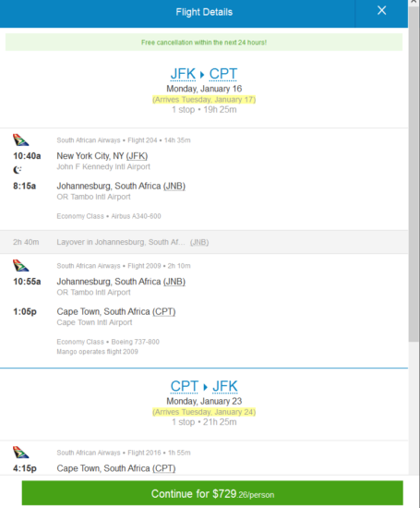Viewport: 420px width, 508px height.
Task: Click the free cancellation notice banner
Action: click(x=204, y=42)
